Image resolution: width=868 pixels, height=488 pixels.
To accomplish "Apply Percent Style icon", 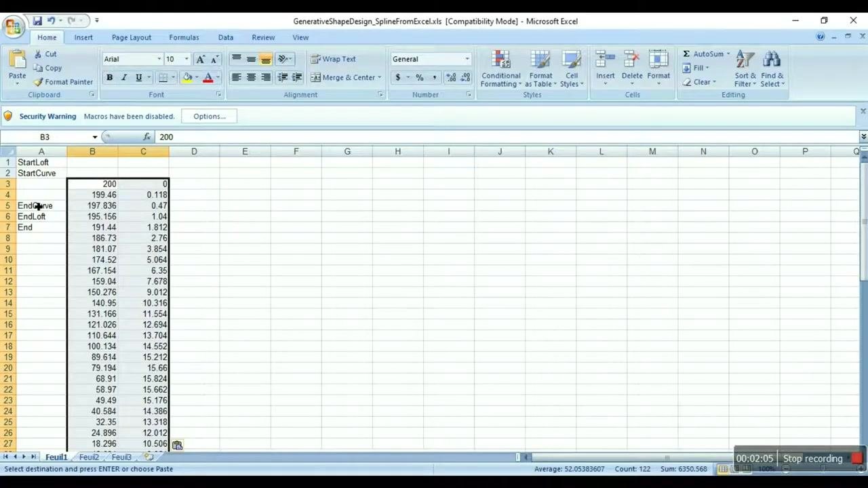I will pyautogui.click(x=419, y=78).
